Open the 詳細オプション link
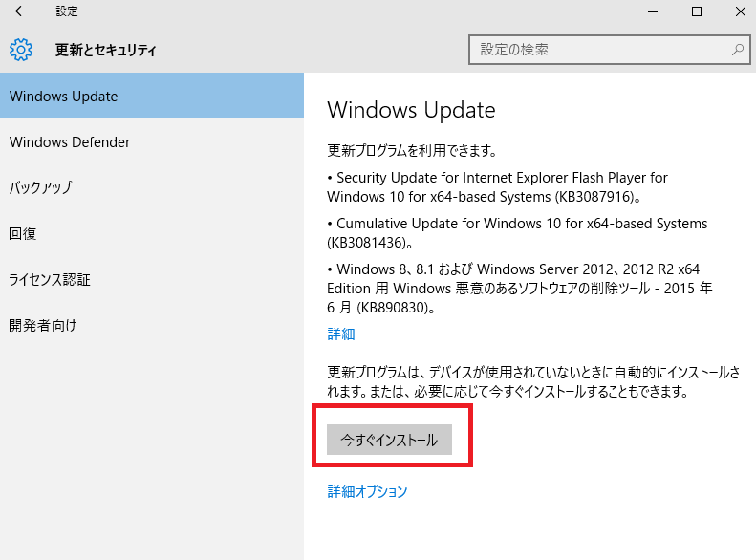Image resolution: width=756 pixels, height=560 pixels. click(x=367, y=491)
